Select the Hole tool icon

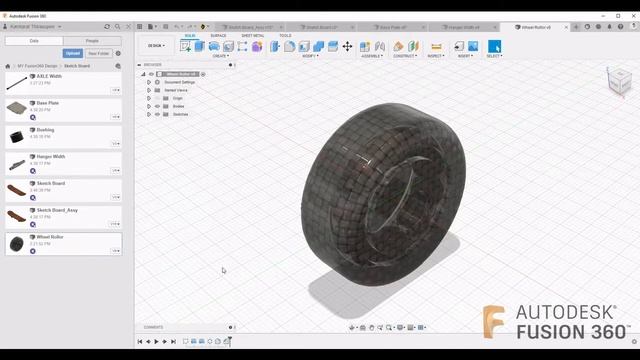pyautogui.click(x=228, y=46)
